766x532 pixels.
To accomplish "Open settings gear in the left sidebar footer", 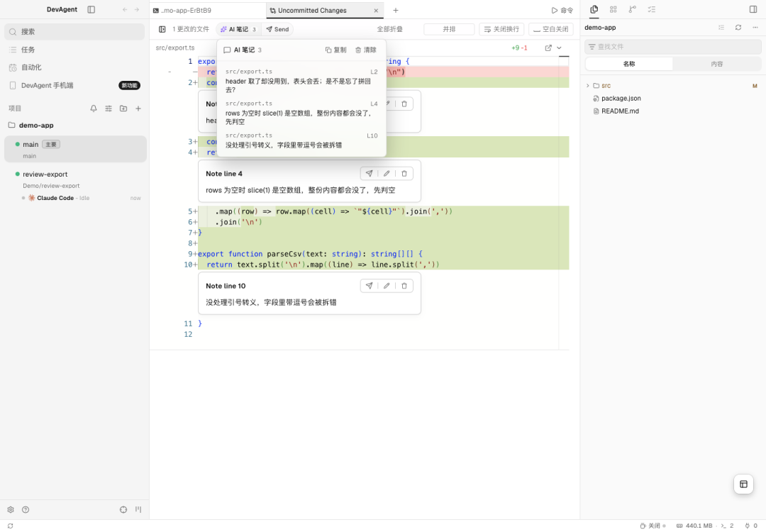I will coord(11,509).
